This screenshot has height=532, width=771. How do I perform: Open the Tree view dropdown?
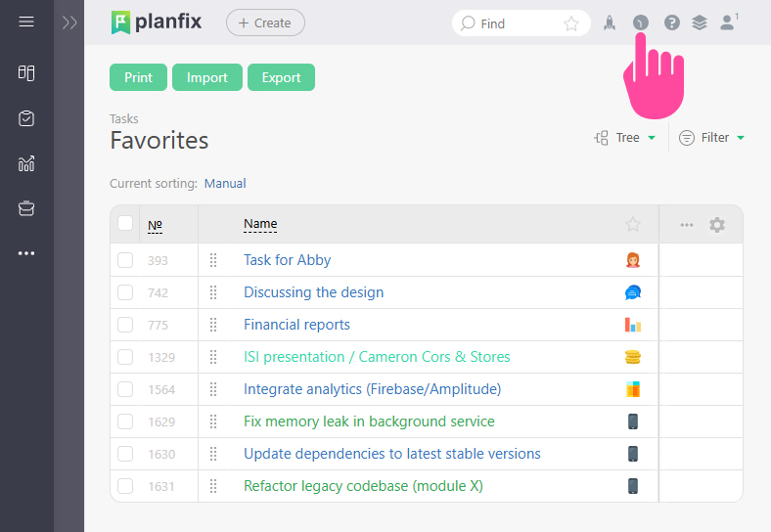625,138
